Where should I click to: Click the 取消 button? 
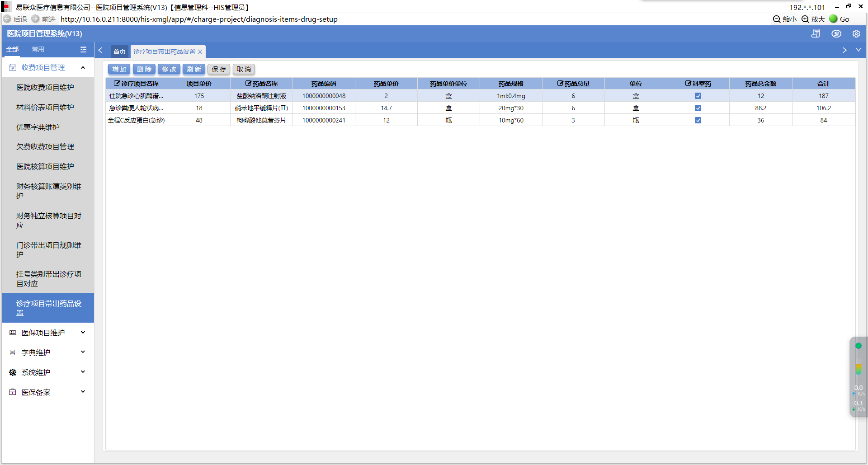[x=244, y=69]
